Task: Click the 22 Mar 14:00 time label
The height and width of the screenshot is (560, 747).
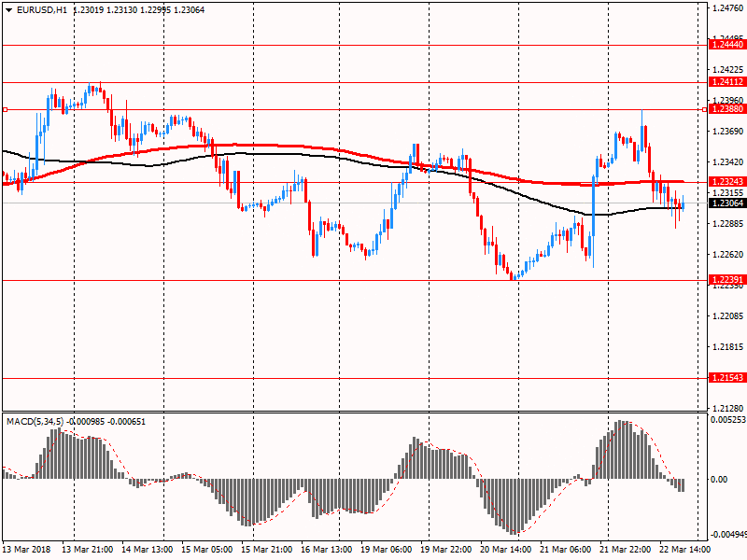Action: click(685, 550)
